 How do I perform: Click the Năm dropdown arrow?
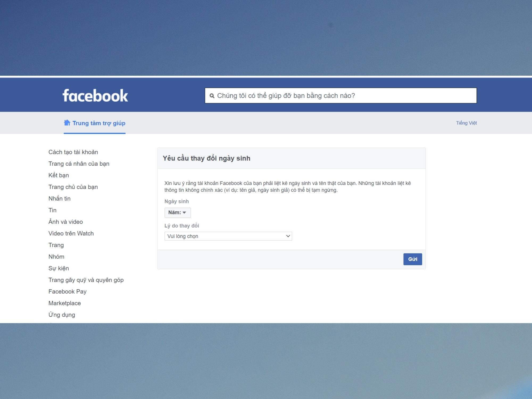(185, 213)
